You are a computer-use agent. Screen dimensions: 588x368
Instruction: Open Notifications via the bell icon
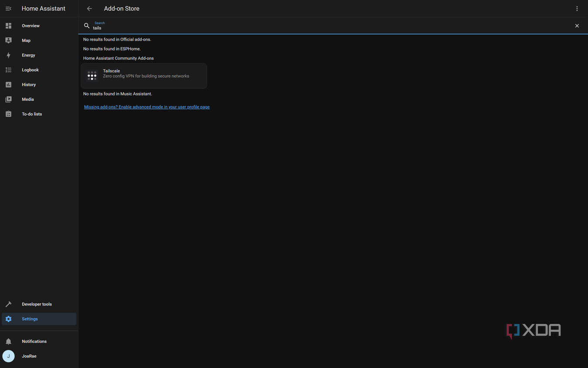(8, 341)
